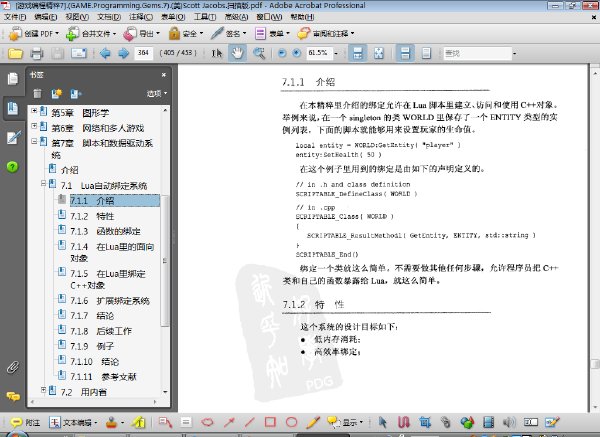Toggle continuous page layout
The height and width of the screenshot is (437, 600).
point(405,53)
